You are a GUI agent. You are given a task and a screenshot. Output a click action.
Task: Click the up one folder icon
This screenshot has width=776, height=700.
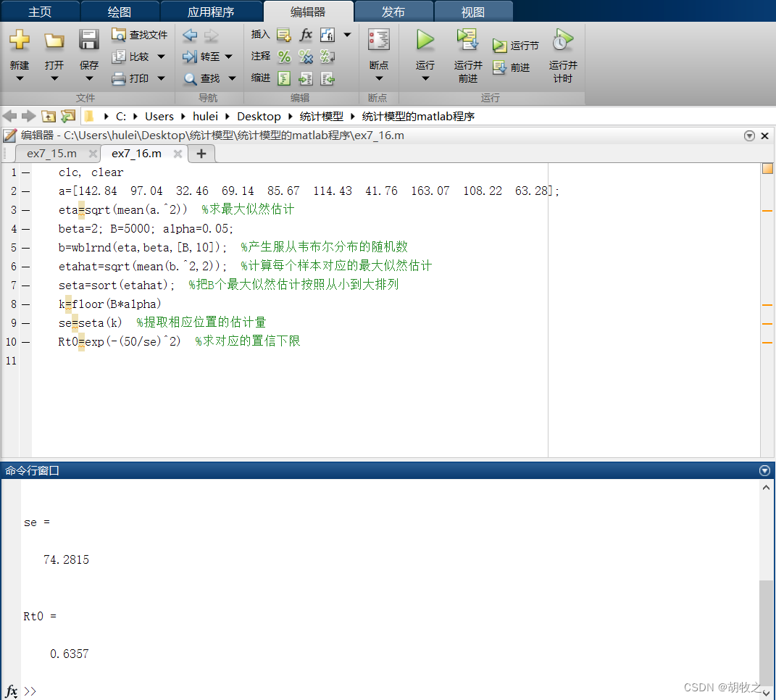49,117
